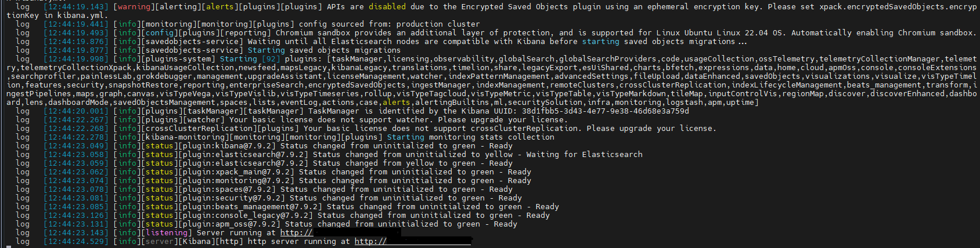
Task: Click the plugin:console_legacy@7.9.2 entry
Action: [244, 216]
